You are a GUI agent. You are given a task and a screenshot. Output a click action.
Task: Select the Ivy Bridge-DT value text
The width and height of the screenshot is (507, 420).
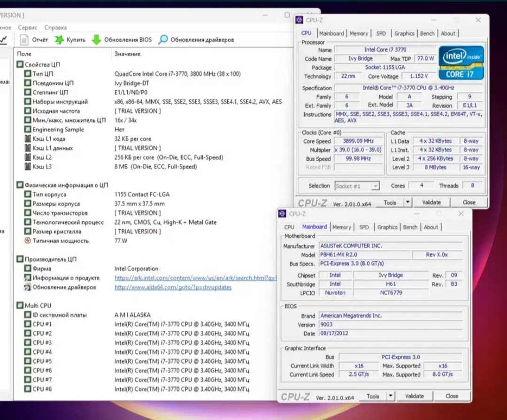131,83
